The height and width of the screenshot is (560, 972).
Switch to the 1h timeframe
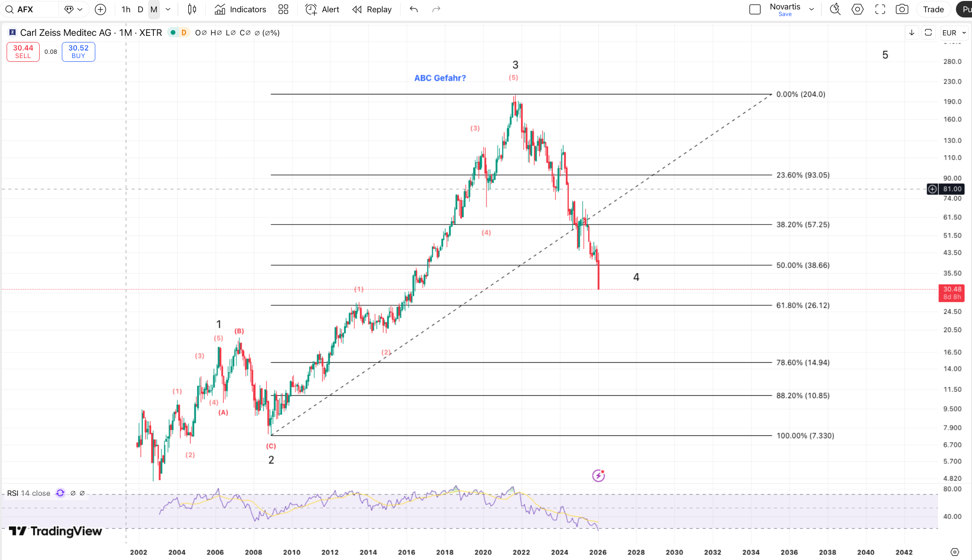pos(126,9)
